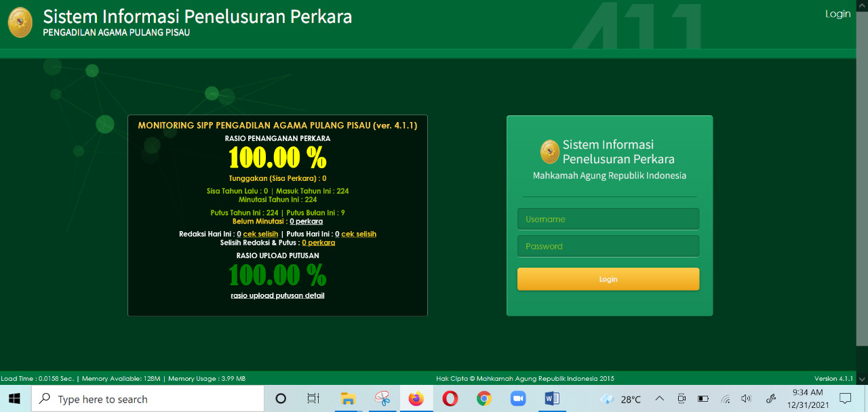Launch Opera browser from the taskbar
The image size is (868, 412).
tap(450, 398)
